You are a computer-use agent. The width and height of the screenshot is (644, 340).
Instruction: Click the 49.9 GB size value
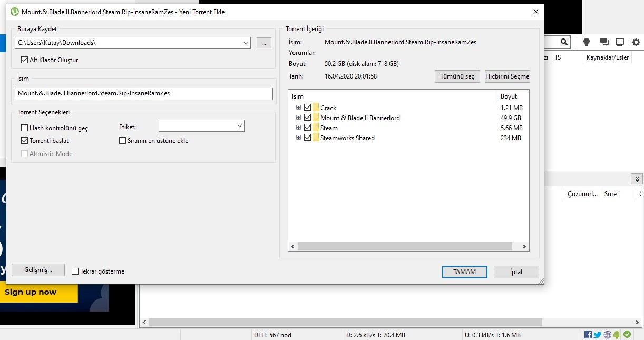click(511, 118)
